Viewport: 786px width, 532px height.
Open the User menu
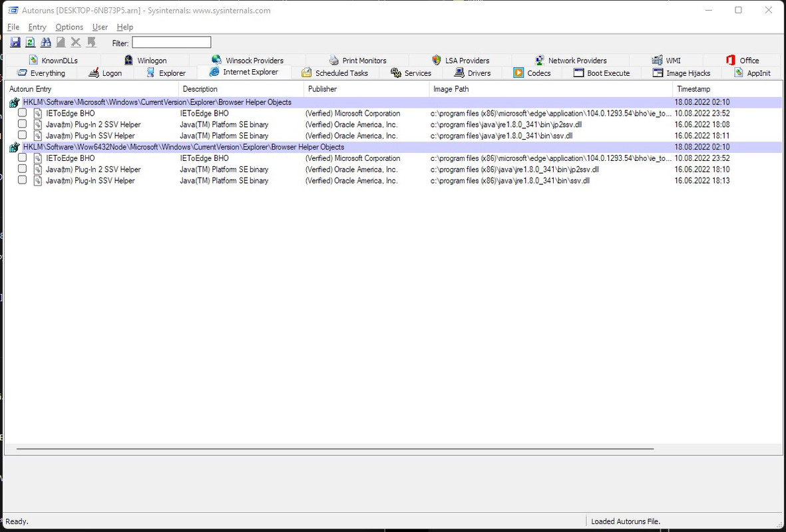click(100, 27)
